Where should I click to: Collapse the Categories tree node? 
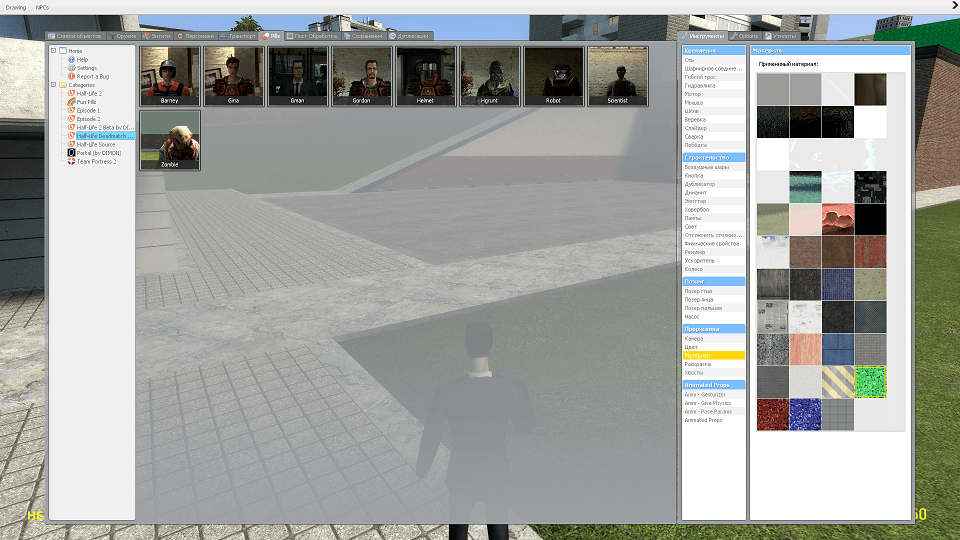pyautogui.click(x=53, y=84)
